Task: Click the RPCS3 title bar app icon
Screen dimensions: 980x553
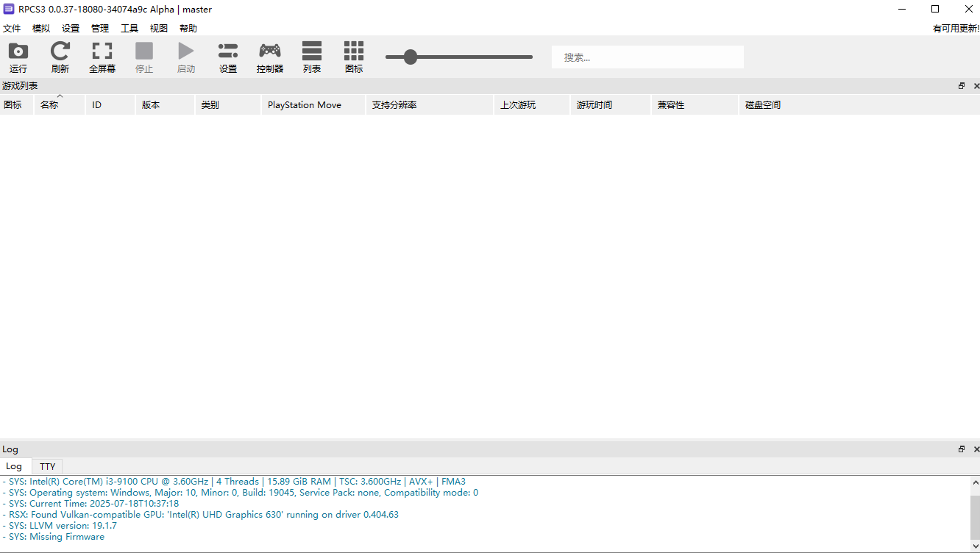Action: [x=9, y=9]
